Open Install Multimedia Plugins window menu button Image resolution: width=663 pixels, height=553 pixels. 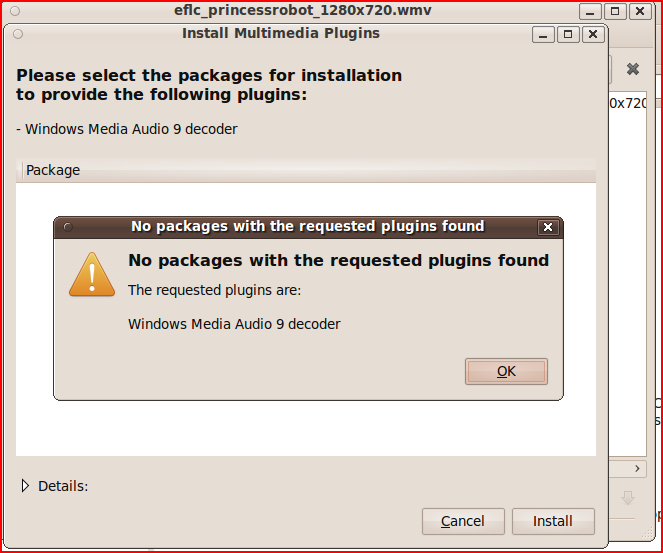(18, 34)
